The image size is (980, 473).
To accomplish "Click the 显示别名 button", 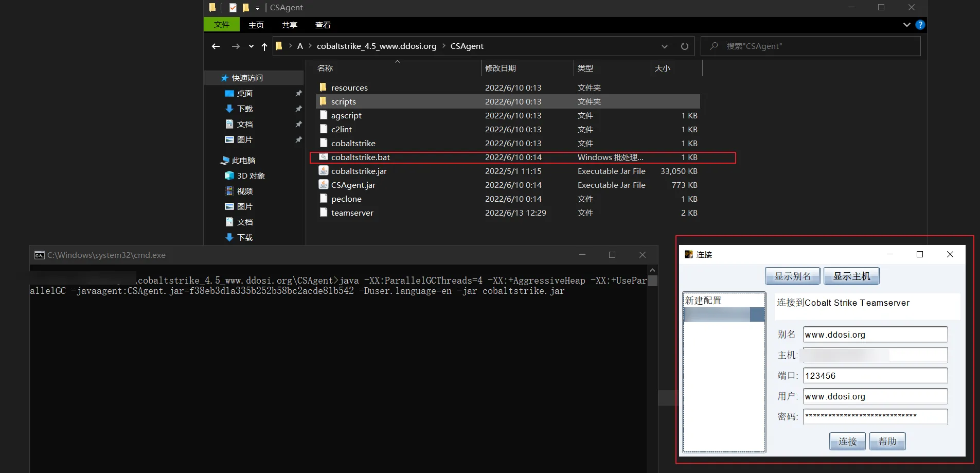I will [x=793, y=276].
